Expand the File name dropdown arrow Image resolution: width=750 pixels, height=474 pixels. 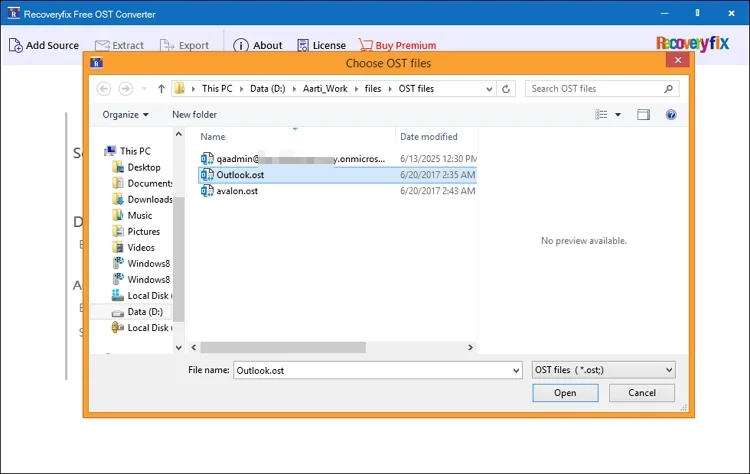(516, 371)
